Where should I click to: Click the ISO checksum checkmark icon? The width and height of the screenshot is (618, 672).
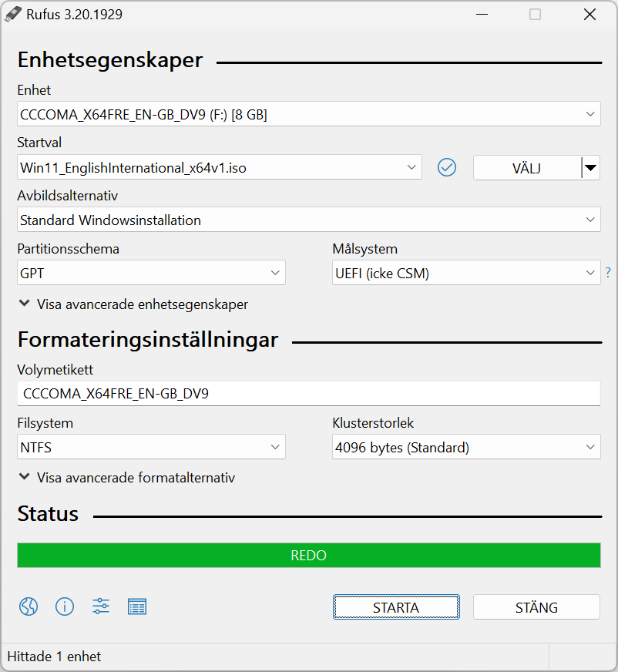pos(447,167)
